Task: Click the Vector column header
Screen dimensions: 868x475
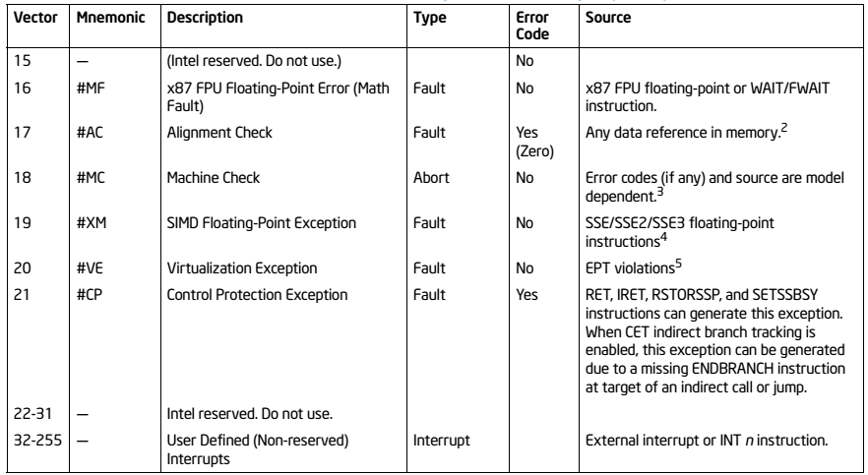Action: [35, 18]
